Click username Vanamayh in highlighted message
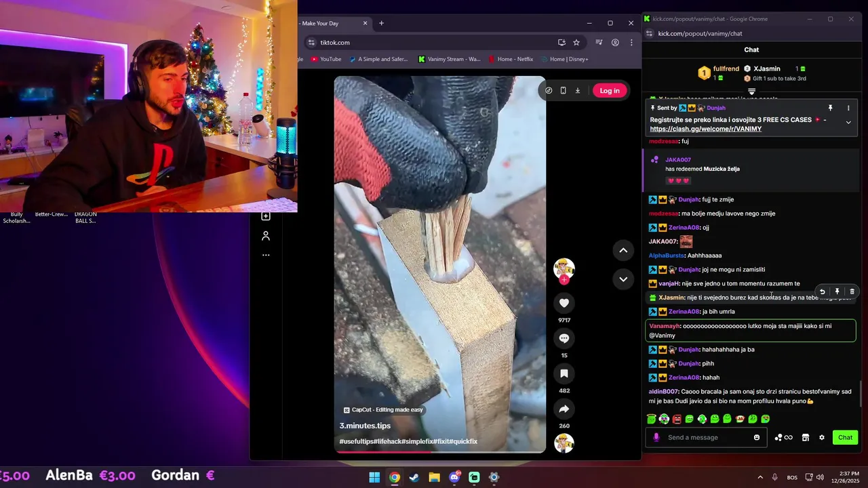 (x=664, y=326)
